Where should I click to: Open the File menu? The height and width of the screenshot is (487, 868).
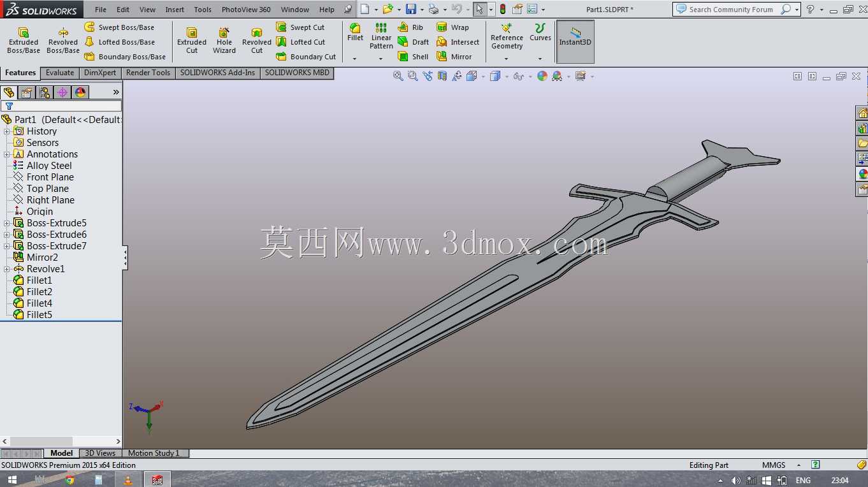tap(101, 10)
